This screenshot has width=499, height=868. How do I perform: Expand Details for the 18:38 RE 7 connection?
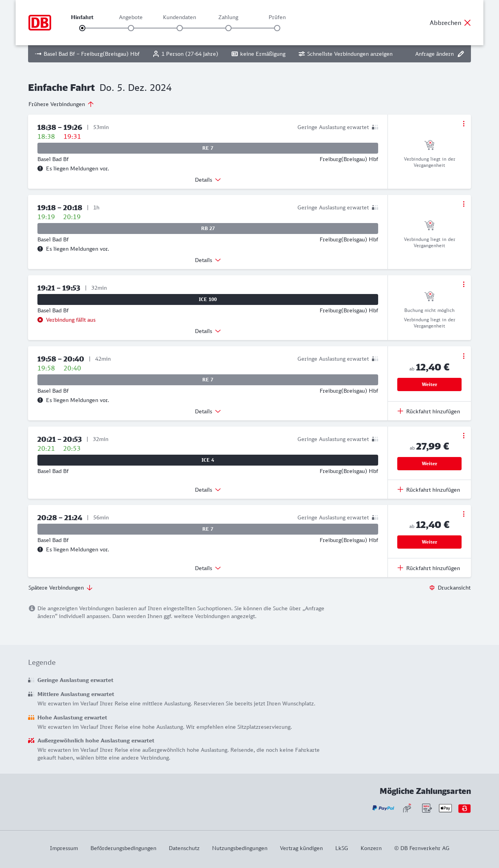(x=208, y=180)
